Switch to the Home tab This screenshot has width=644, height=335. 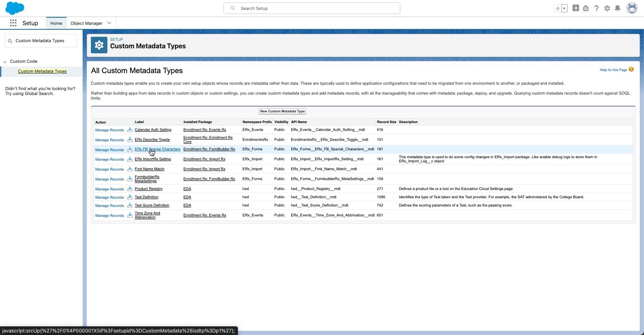coord(56,23)
